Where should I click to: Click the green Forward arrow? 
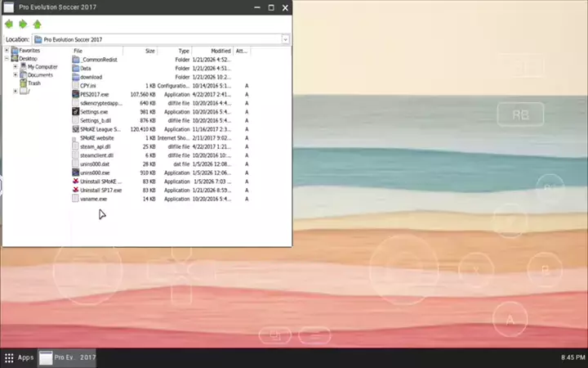(x=23, y=25)
